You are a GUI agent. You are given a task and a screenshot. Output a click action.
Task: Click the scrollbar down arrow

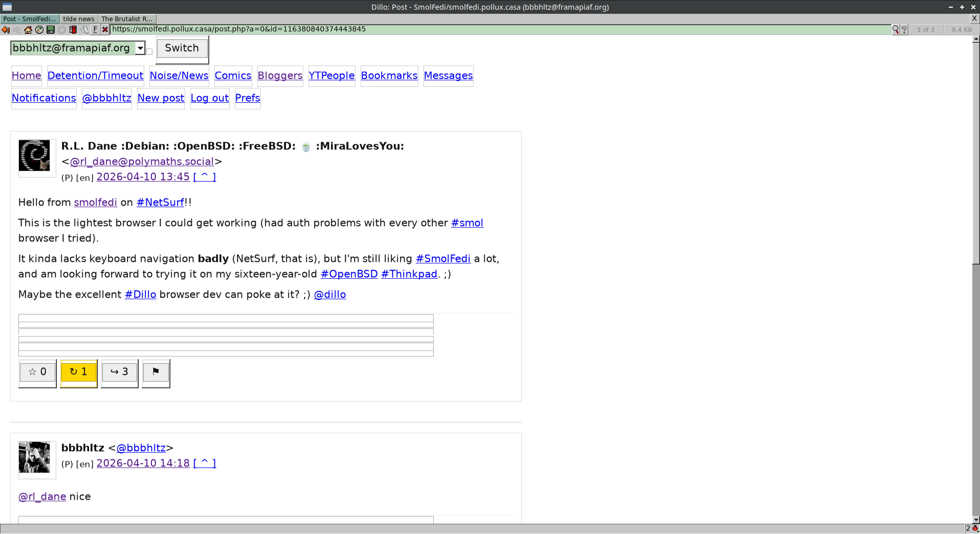coord(976,520)
